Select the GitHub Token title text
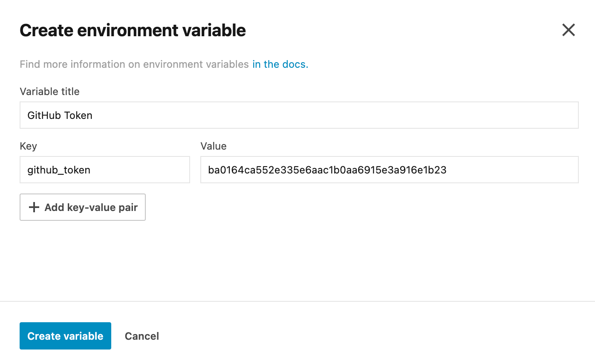Screen dimensions: 595x364 click(x=60, y=115)
